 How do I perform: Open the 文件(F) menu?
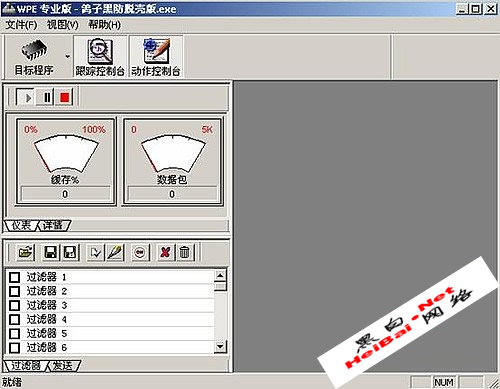[21, 25]
